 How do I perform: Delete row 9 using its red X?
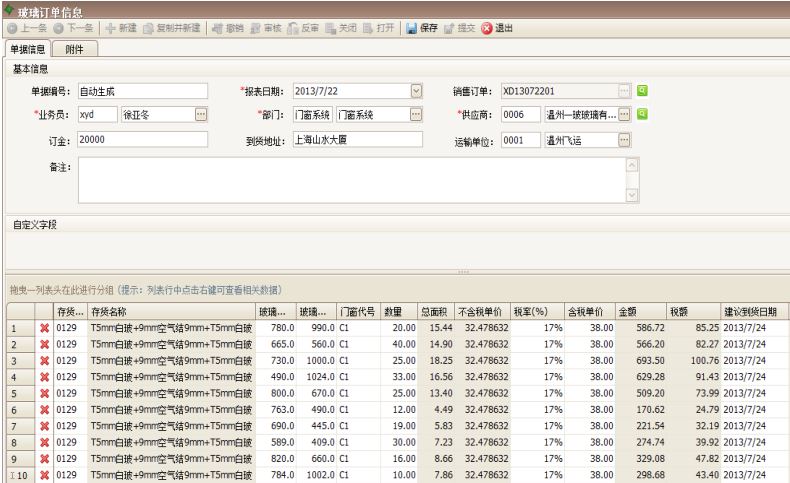[44, 459]
